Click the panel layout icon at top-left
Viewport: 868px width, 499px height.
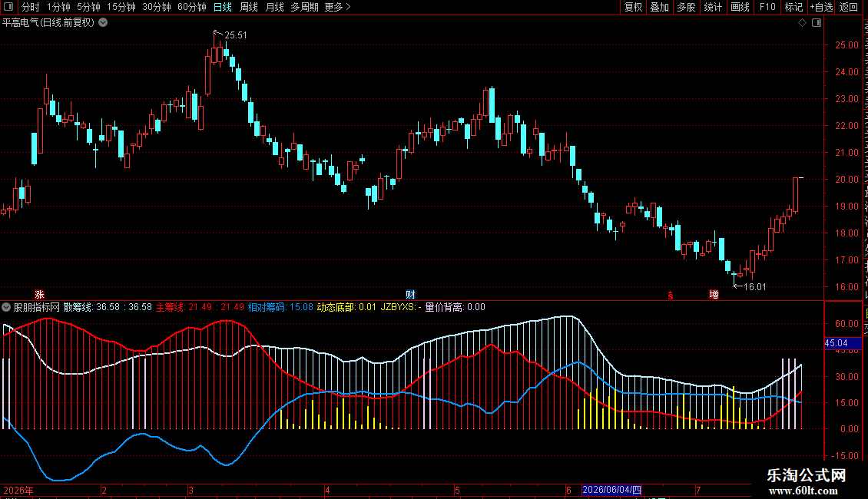(8, 7)
